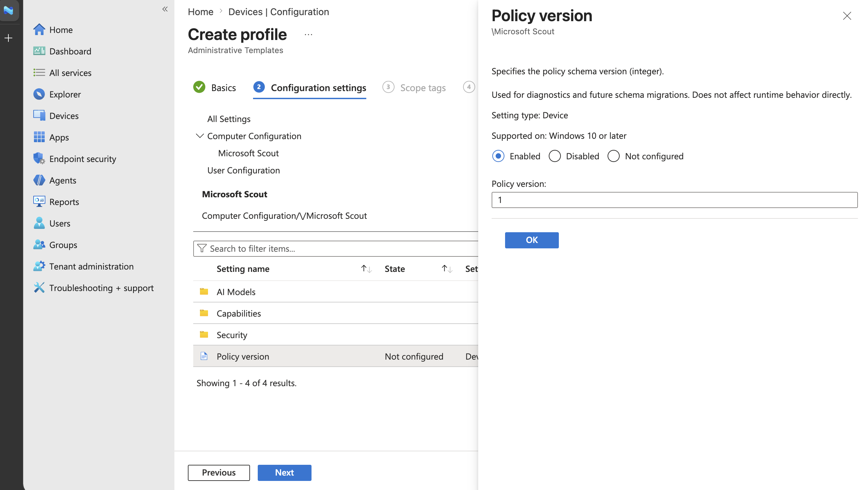This screenshot has height=490, width=868.
Task: Click the Endpoint security shield icon
Action: click(x=39, y=158)
